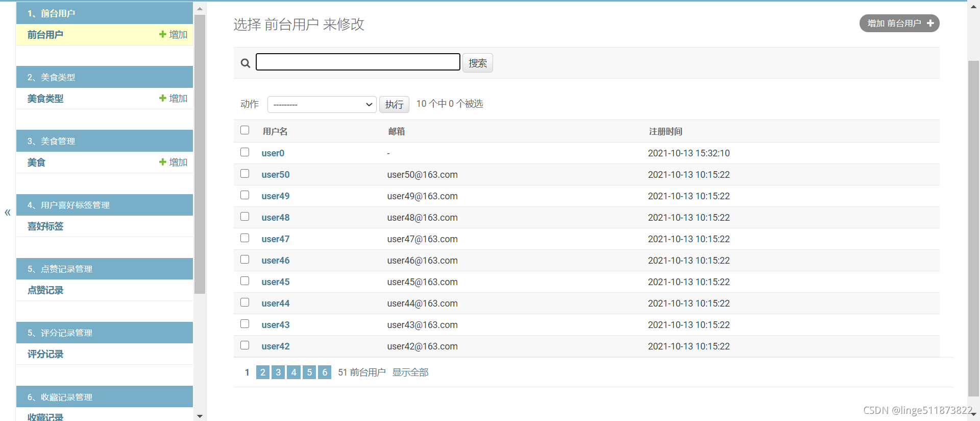The image size is (980, 421).
Task: Open 收藏记录 in the sidebar
Action: point(45,416)
